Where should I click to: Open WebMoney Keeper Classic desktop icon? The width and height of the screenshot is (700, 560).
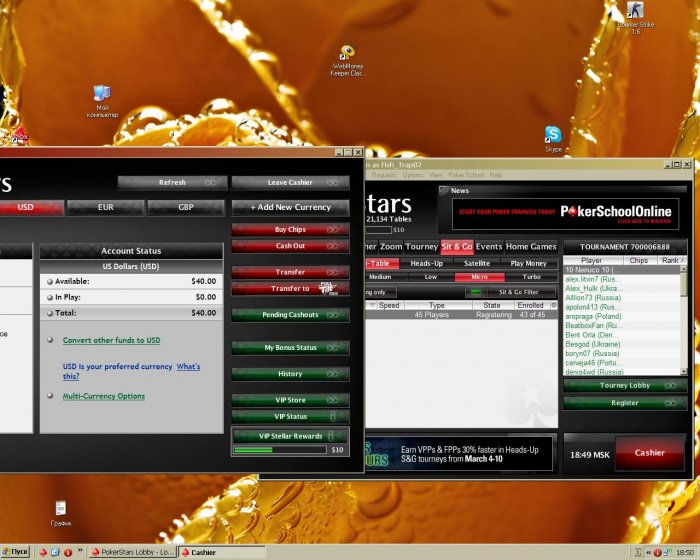tap(347, 60)
